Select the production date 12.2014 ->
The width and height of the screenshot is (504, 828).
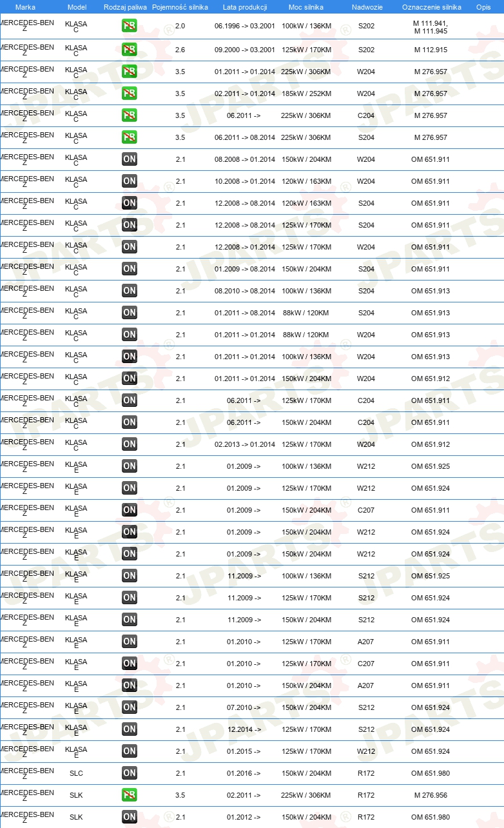(244, 729)
